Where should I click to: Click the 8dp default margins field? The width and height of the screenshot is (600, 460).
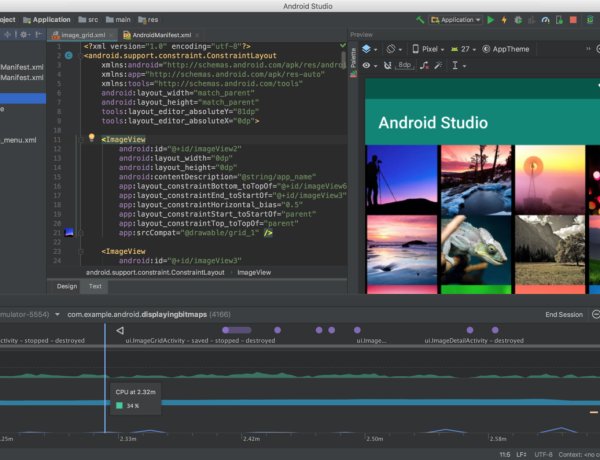coord(404,65)
